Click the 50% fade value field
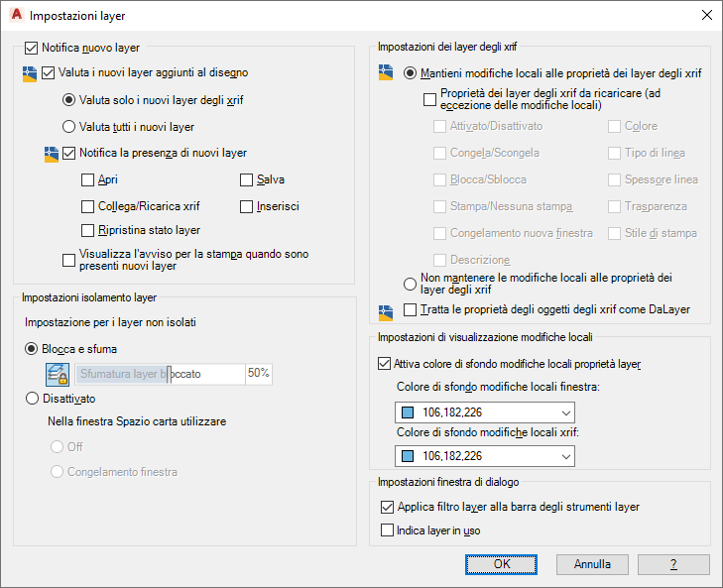 click(x=258, y=374)
